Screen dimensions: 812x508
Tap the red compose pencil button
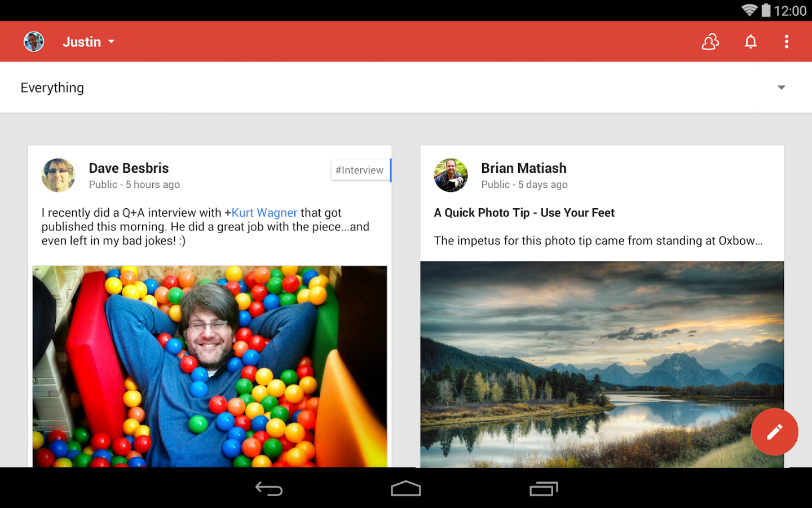pyautogui.click(x=774, y=432)
